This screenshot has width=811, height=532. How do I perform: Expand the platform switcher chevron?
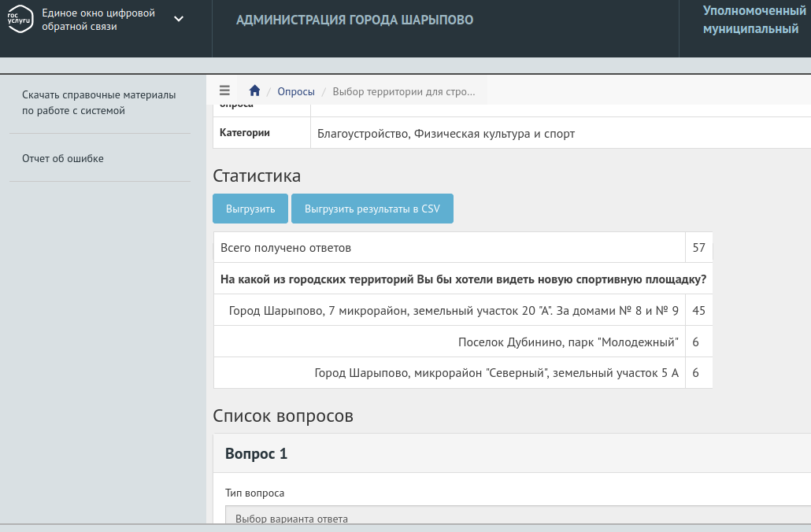click(x=179, y=19)
